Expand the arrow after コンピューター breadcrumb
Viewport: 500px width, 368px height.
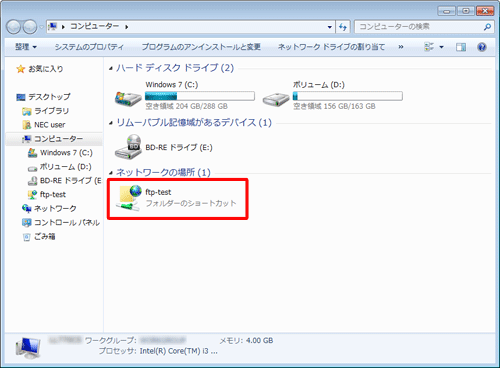pos(127,27)
